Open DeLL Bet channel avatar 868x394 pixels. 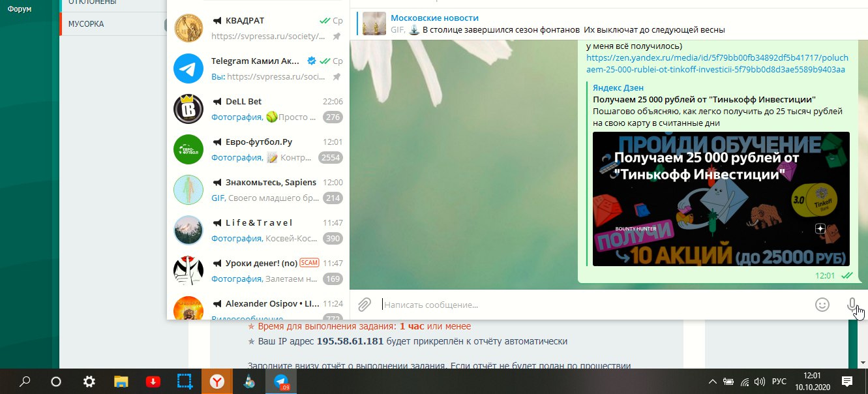[x=188, y=109]
